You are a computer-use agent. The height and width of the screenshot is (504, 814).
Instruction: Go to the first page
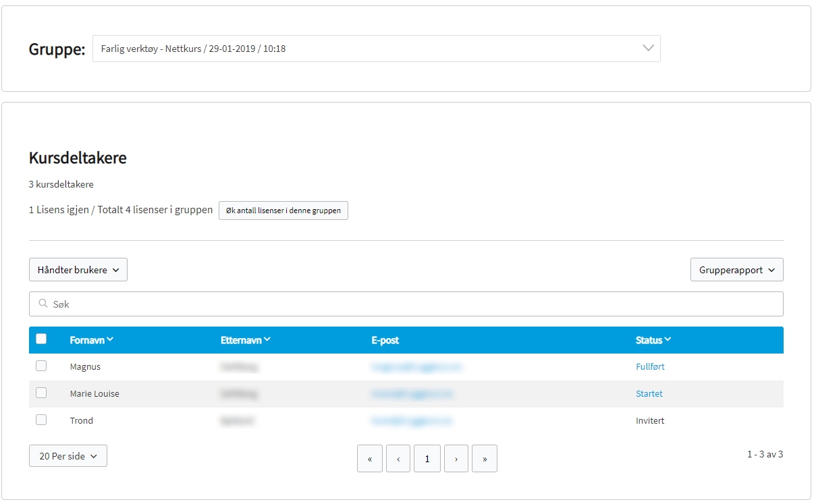click(x=370, y=459)
